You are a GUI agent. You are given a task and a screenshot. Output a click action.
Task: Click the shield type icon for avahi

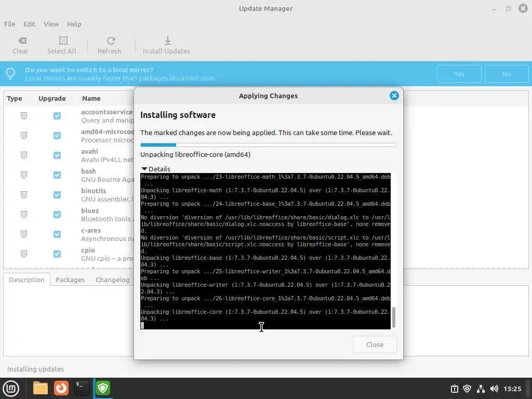pyautogui.click(x=24, y=155)
